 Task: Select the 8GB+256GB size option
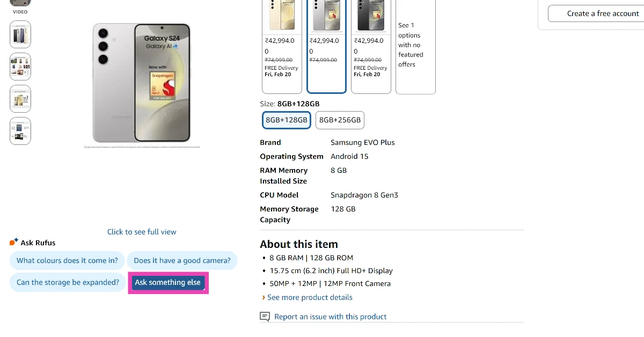coord(340,120)
